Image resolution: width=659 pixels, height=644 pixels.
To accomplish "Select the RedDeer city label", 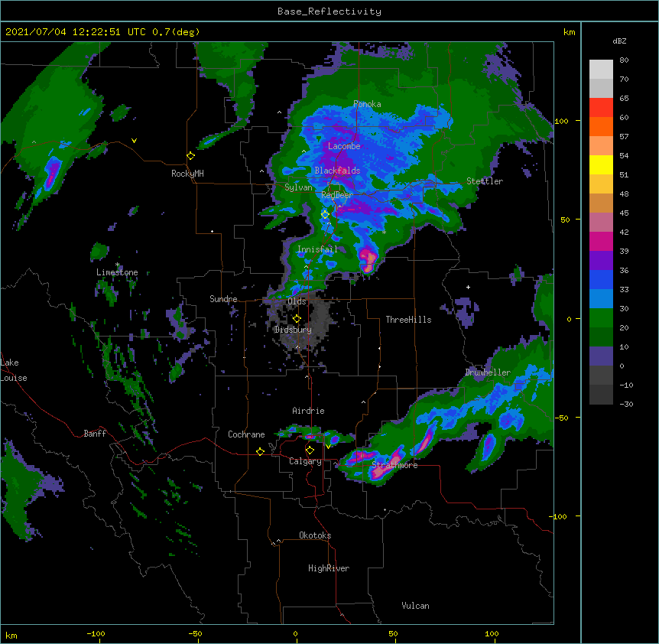I will (x=337, y=195).
